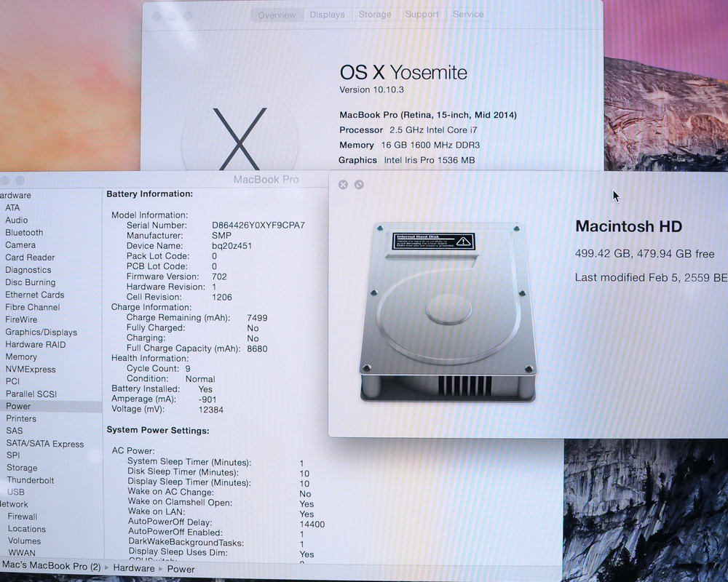This screenshot has width=728, height=582.
Task: Select Locations under Network
Action: 27,529
